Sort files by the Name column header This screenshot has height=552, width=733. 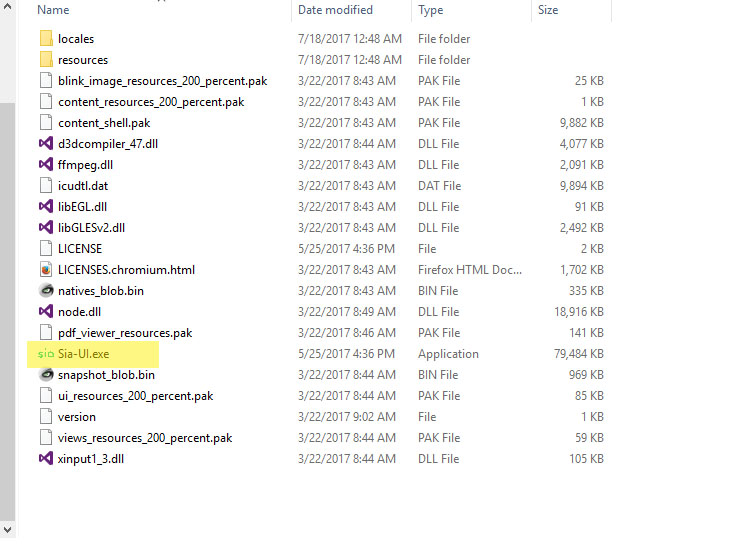53,10
